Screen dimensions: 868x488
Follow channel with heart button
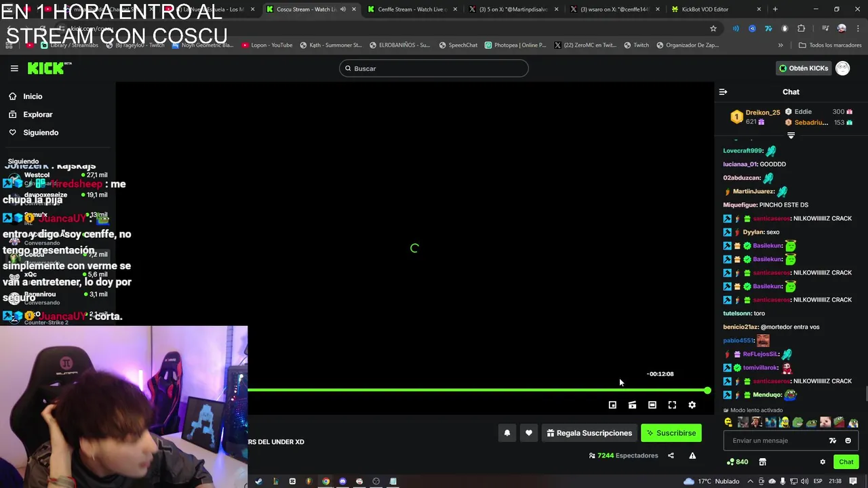pyautogui.click(x=529, y=433)
